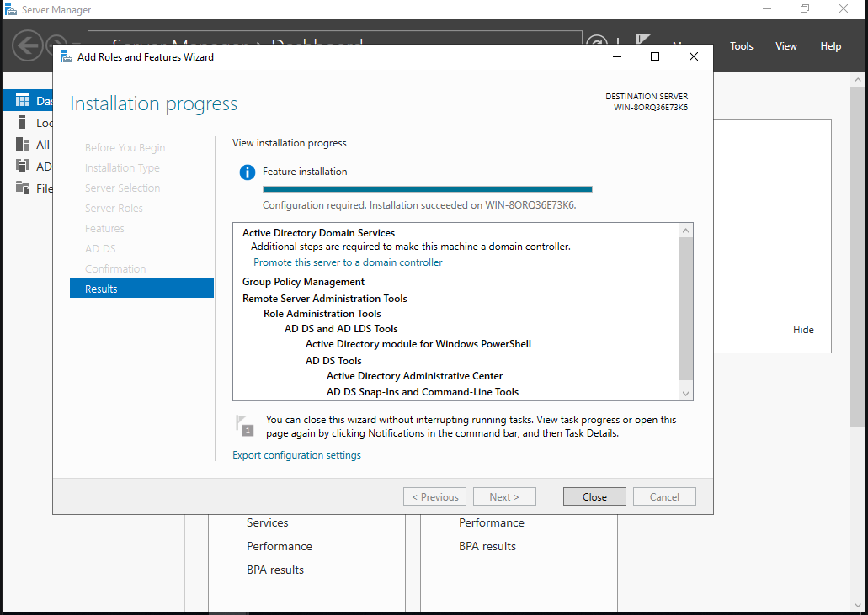This screenshot has height=615, width=868.
Task: Select the Installation Type wizard step
Action: (122, 167)
